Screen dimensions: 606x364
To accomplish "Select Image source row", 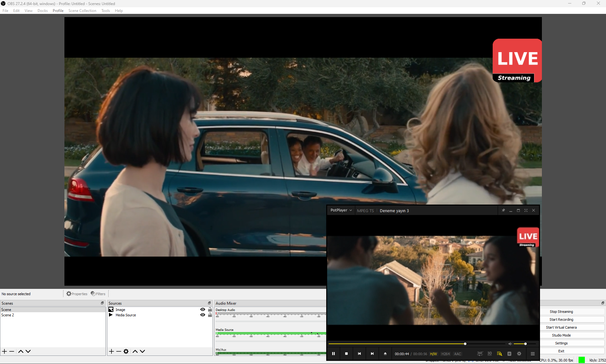I will point(160,310).
